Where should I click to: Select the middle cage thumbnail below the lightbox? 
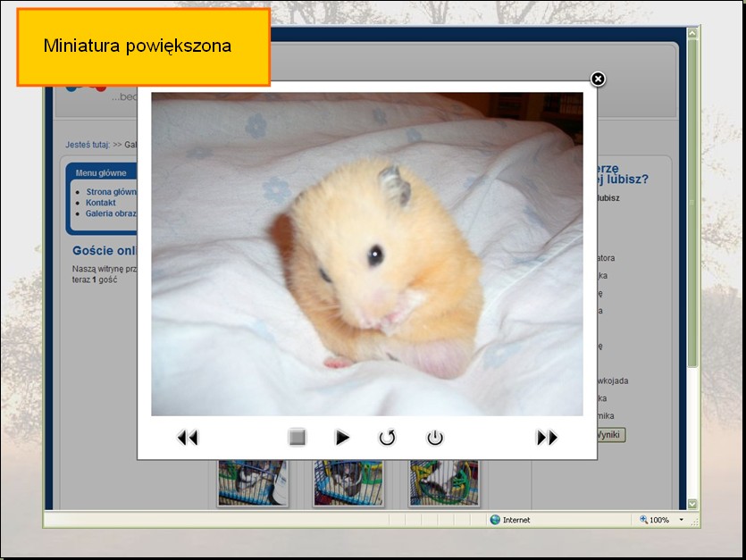tap(348, 483)
